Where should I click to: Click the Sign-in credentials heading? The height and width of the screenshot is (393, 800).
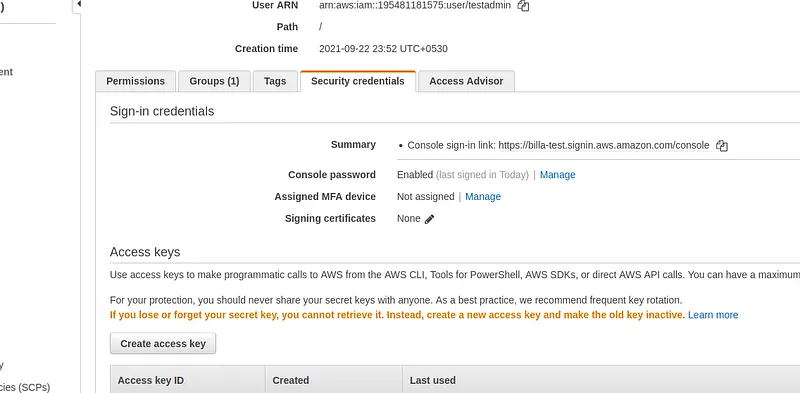pos(162,111)
